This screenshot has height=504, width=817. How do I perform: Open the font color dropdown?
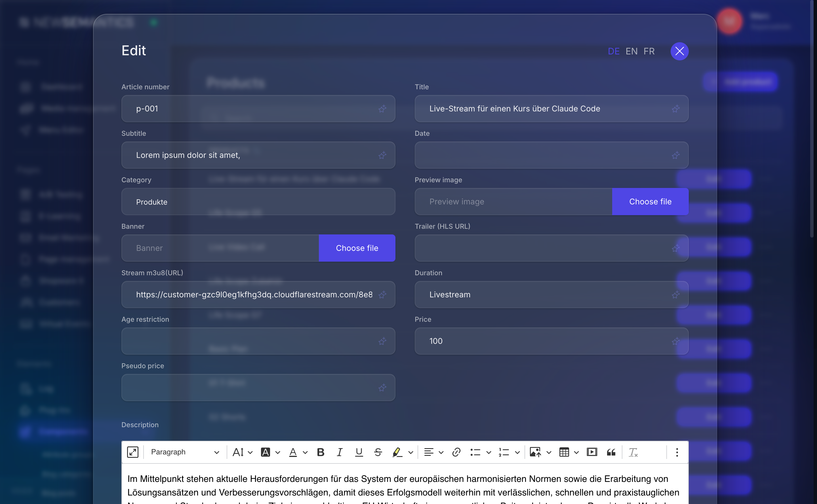[298, 452]
